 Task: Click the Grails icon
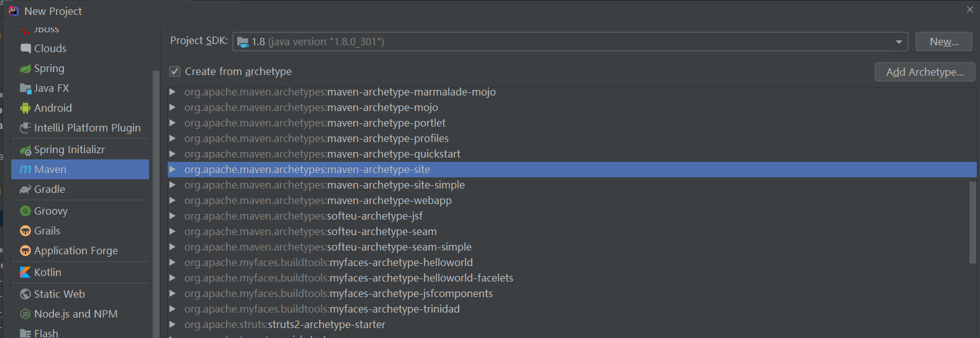pos(25,231)
